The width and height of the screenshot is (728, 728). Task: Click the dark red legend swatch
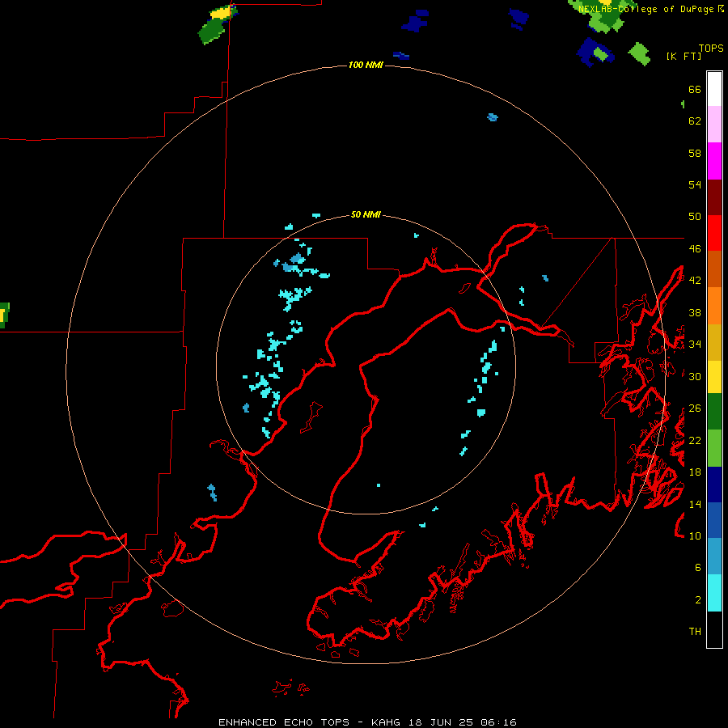coord(714,197)
